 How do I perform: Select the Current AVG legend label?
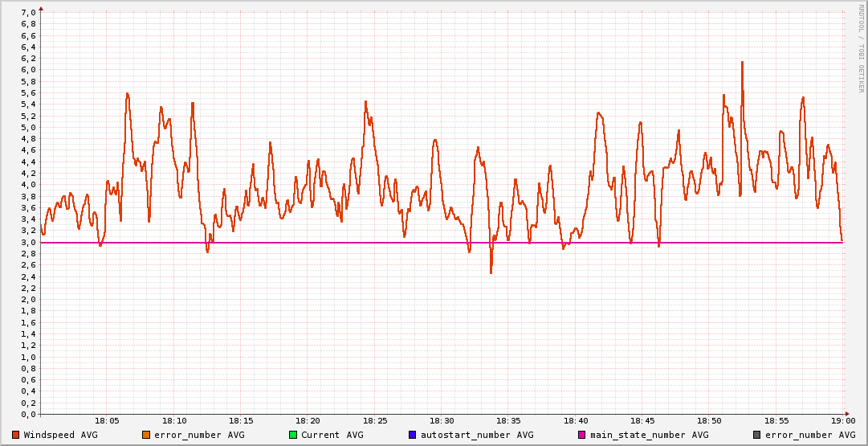[x=332, y=435]
